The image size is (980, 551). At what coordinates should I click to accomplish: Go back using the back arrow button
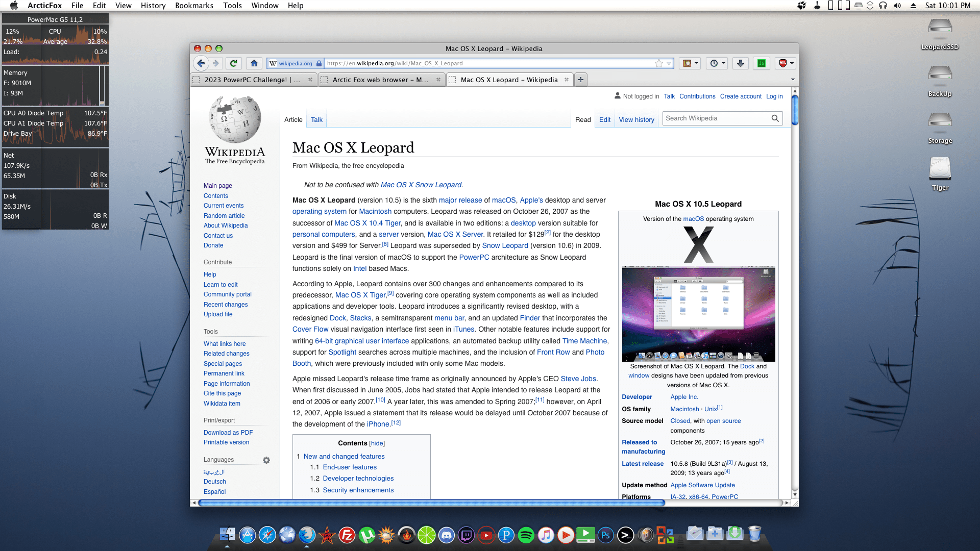click(x=201, y=63)
